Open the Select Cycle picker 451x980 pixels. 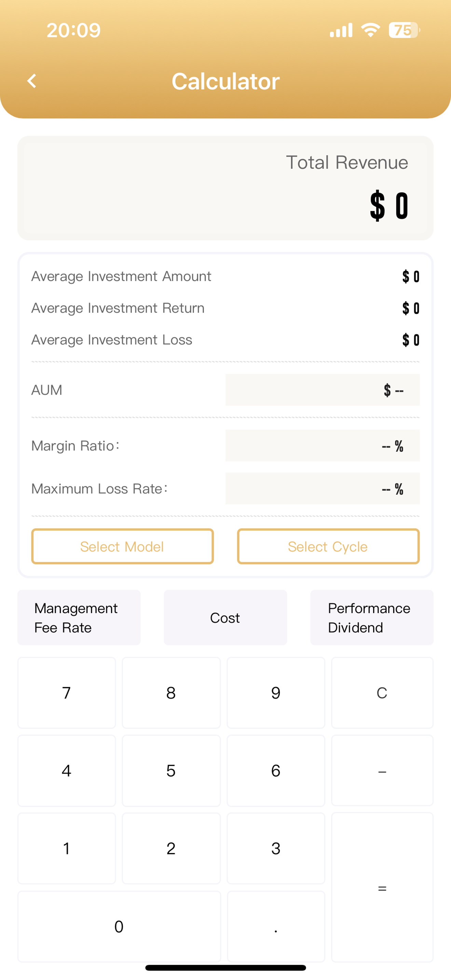[328, 546]
